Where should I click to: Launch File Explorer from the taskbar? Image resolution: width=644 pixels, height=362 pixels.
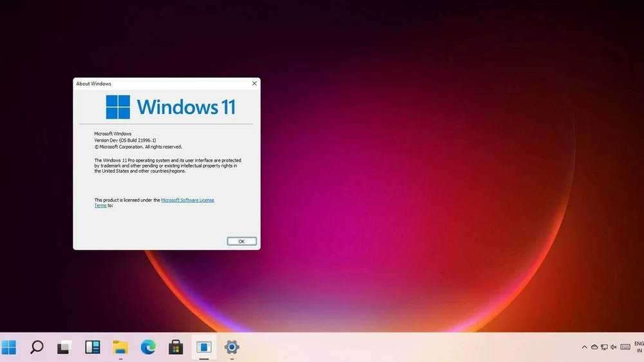[120, 347]
